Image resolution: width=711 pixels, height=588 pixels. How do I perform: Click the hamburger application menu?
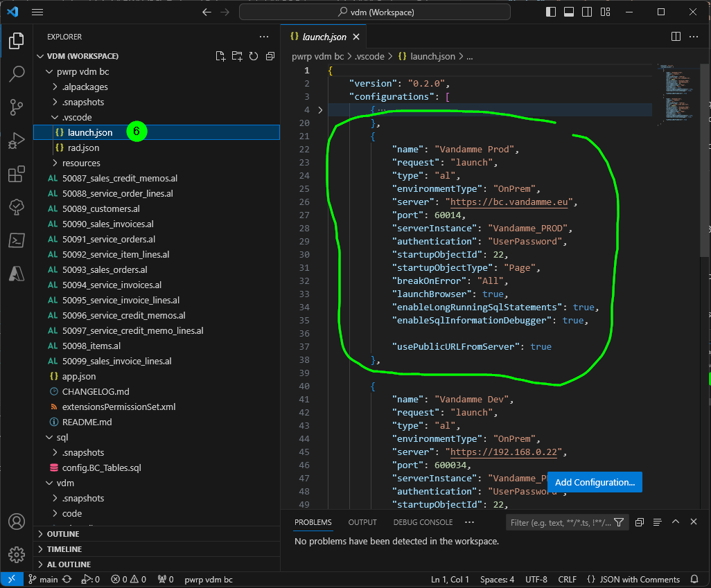[x=37, y=12]
